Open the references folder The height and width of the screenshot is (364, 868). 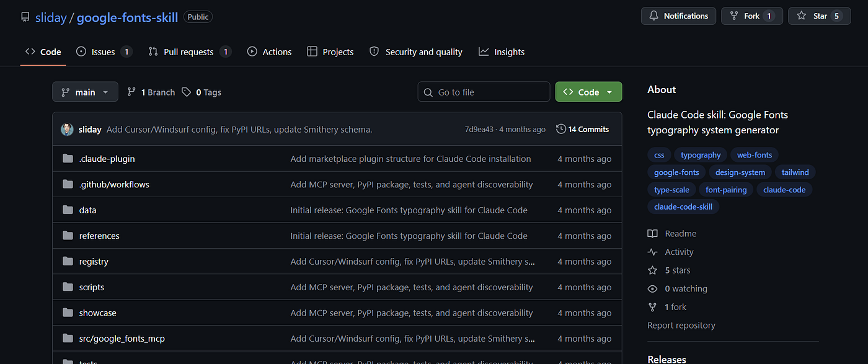pos(99,236)
